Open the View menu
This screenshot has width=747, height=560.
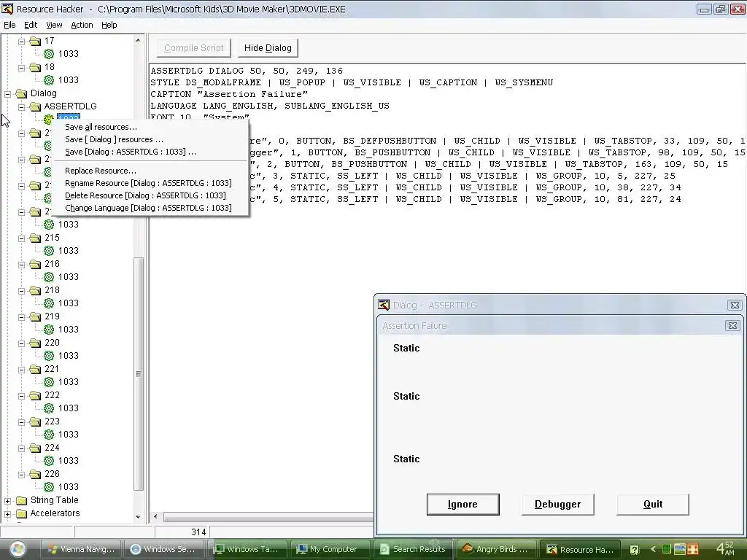pyautogui.click(x=54, y=25)
